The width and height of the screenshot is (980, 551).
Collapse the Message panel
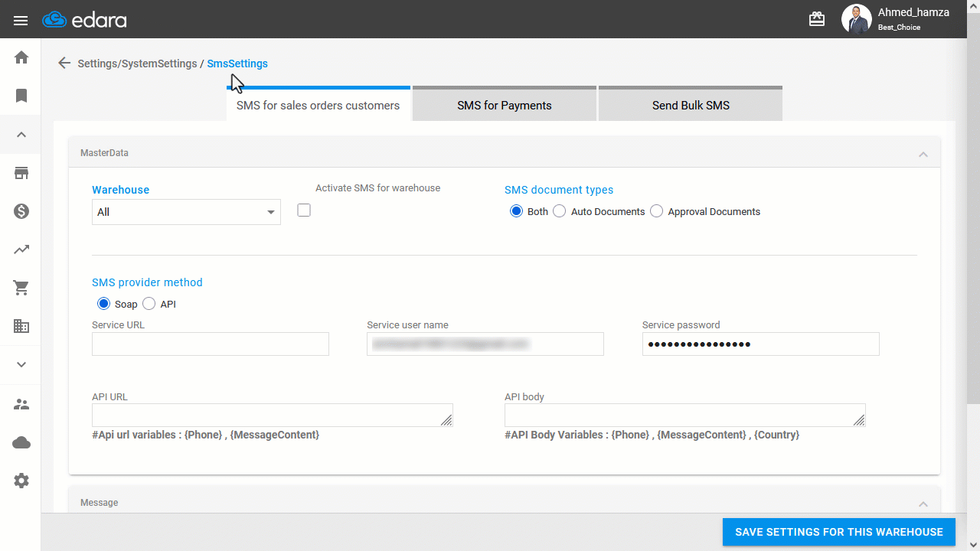coord(923,504)
